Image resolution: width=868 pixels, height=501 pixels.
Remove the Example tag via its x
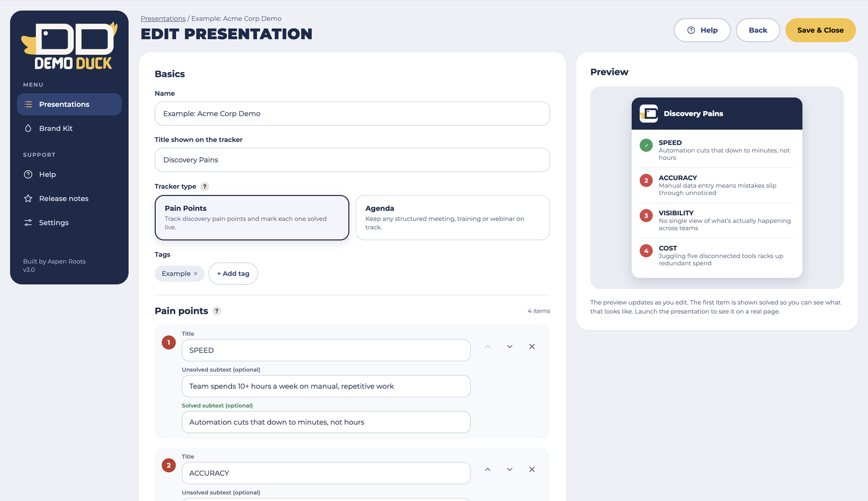tap(196, 274)
